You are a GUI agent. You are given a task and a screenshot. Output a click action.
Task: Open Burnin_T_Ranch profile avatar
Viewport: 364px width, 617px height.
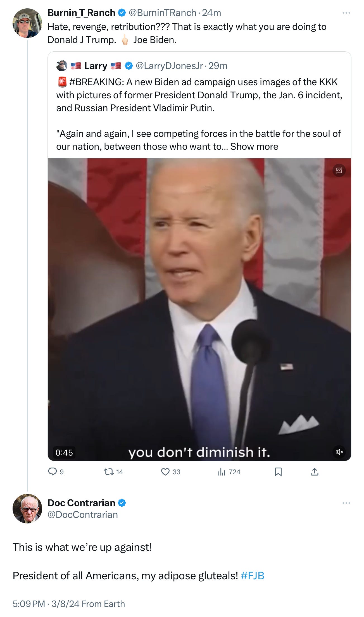[27, 23]
